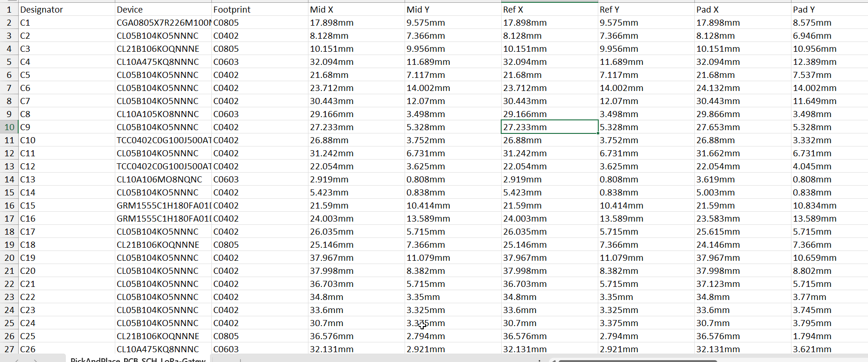Select Mid X value 32.094mm for C4
Image resolution: width=868 pixels, height=362 pixels.
(x=356, y=62)
